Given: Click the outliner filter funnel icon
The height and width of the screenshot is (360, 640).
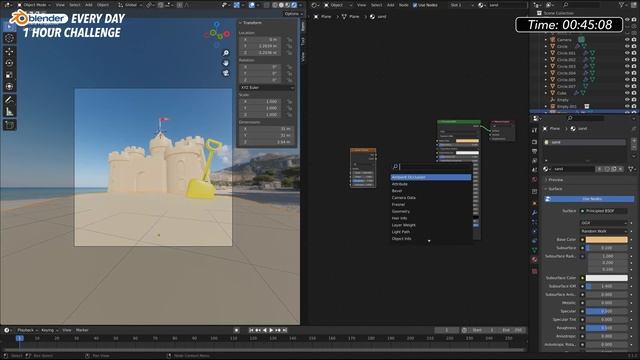Looking at the screenshot, I should 622,5.
